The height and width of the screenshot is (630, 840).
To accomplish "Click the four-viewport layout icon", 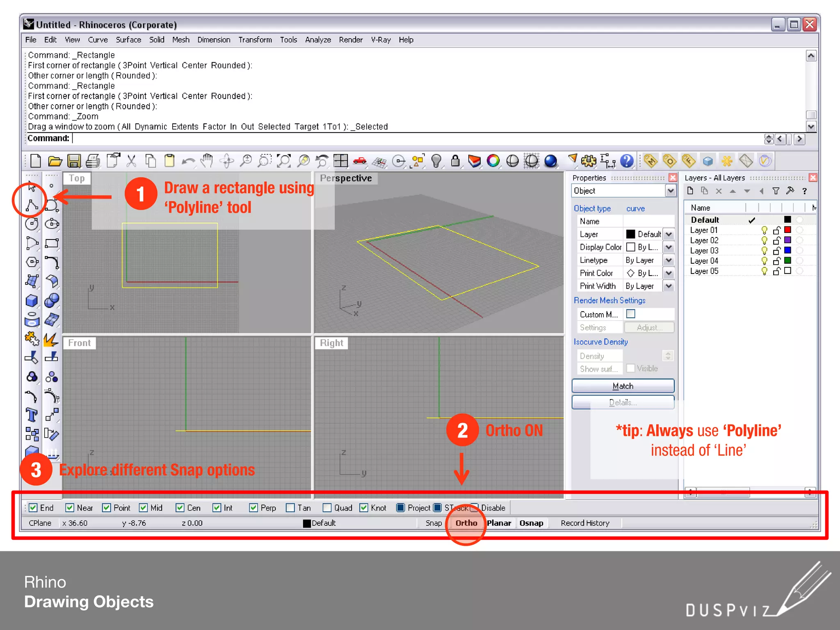I will 340,161.
